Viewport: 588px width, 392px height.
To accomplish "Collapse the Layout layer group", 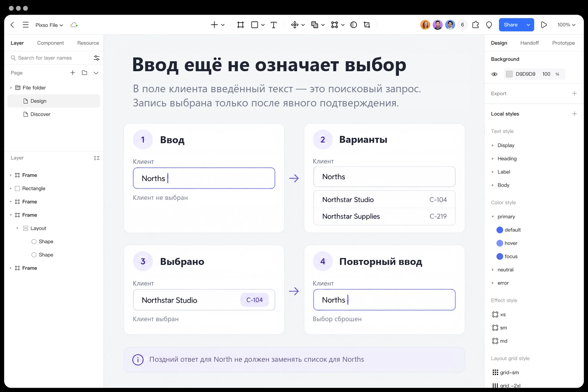I will 18,228.
